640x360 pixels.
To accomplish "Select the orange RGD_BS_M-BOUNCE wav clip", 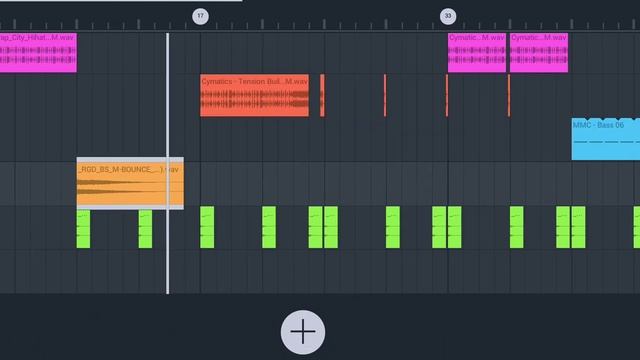I will [130, 183].
